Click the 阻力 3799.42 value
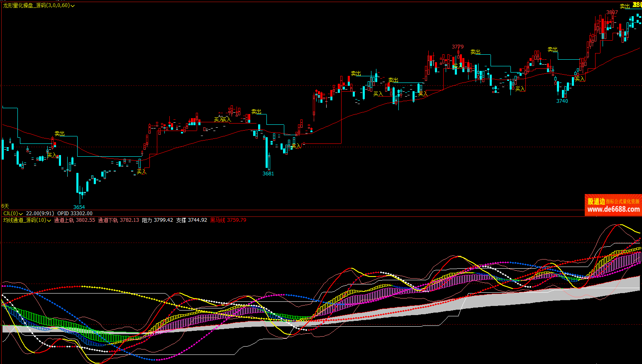 point(158,220)
